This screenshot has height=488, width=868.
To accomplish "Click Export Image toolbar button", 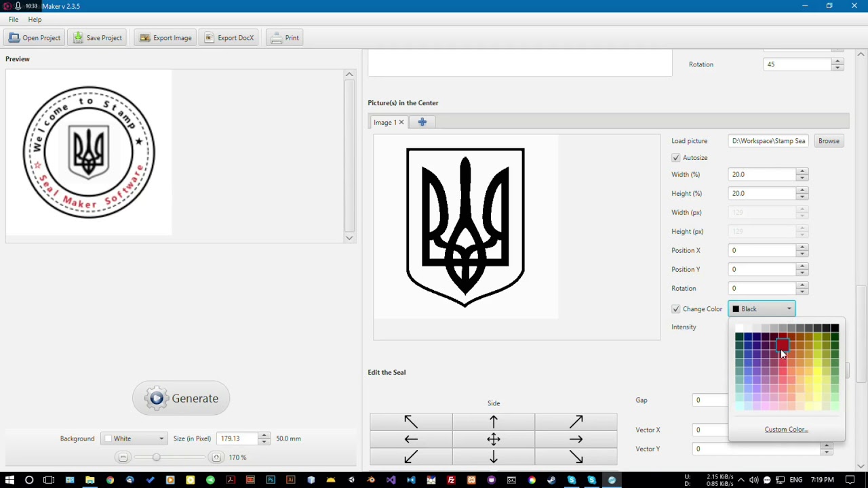I will click(x=165, y=38).
